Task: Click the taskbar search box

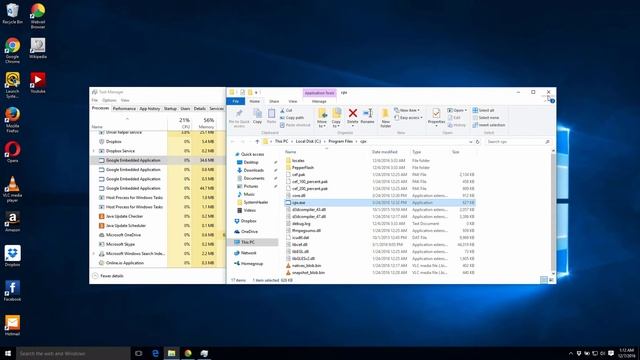Action: (x=73, y=353)
